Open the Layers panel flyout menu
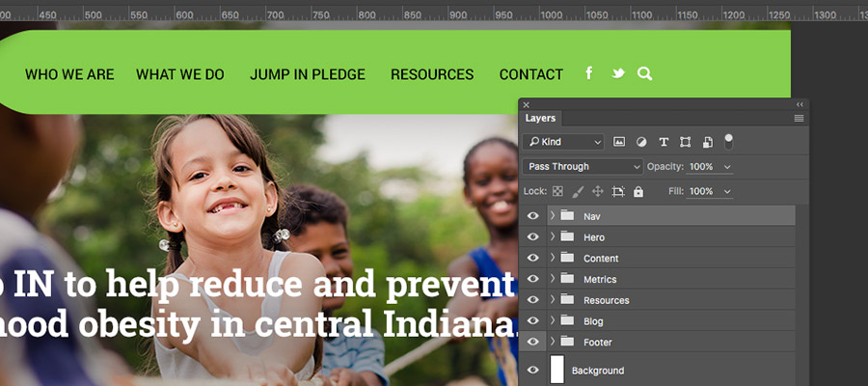Screen dimensions: 868x386 [x=799, y=118]
